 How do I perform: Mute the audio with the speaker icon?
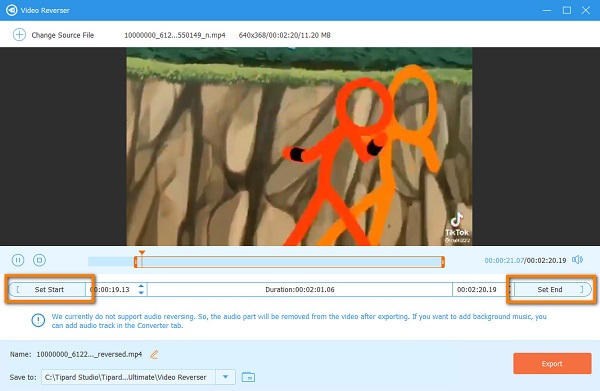coord(577,260)
